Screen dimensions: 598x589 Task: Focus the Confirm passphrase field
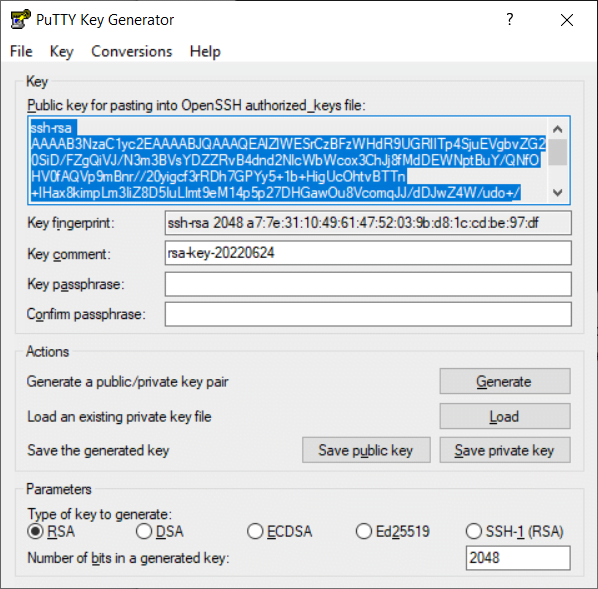tap(368, 314)
